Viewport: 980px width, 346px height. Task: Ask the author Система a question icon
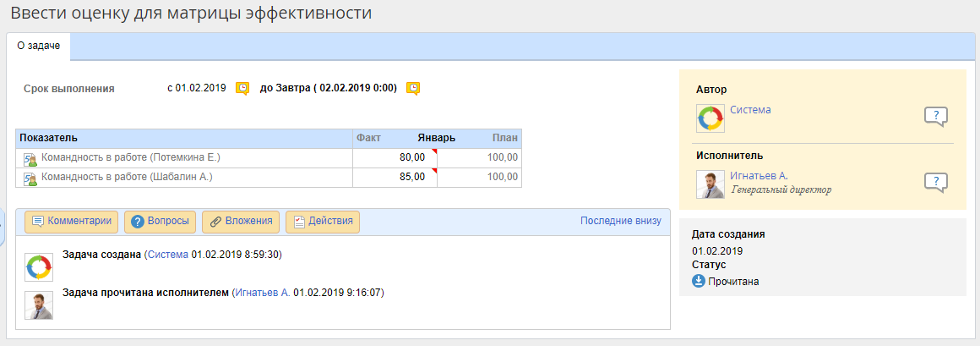[x=935, y=117]
